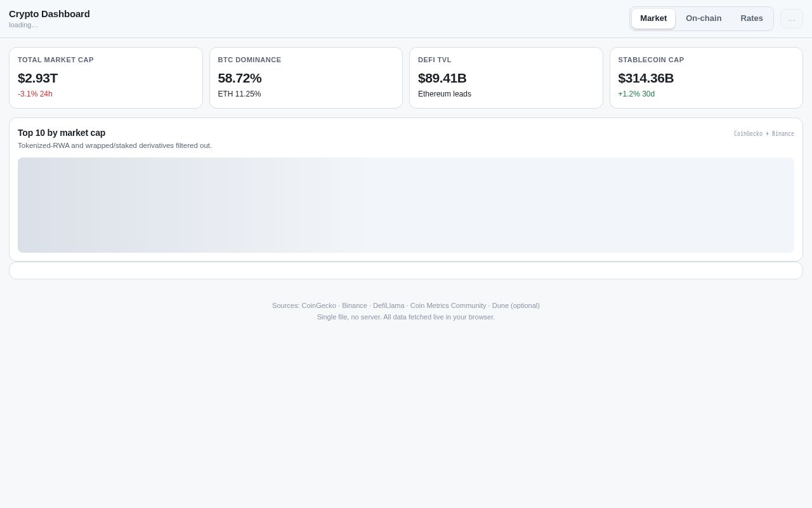Click the CoinGecko + Binance source label

764,134
